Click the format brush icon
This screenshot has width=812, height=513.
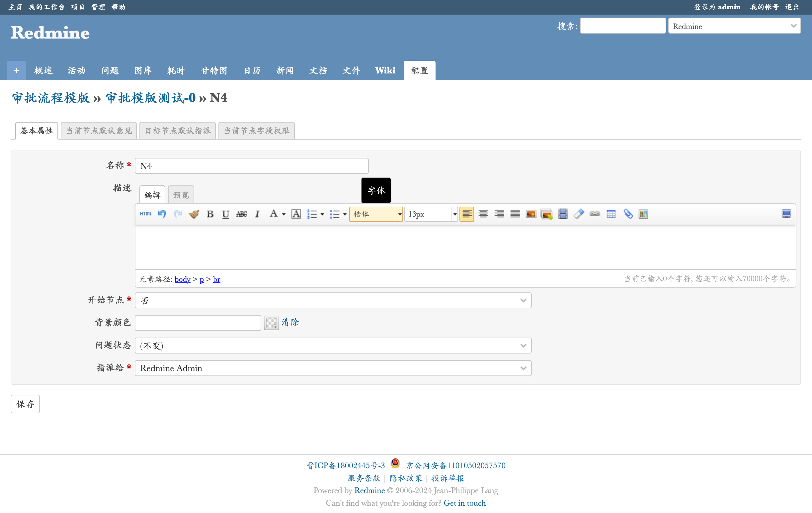coord(194,214)
